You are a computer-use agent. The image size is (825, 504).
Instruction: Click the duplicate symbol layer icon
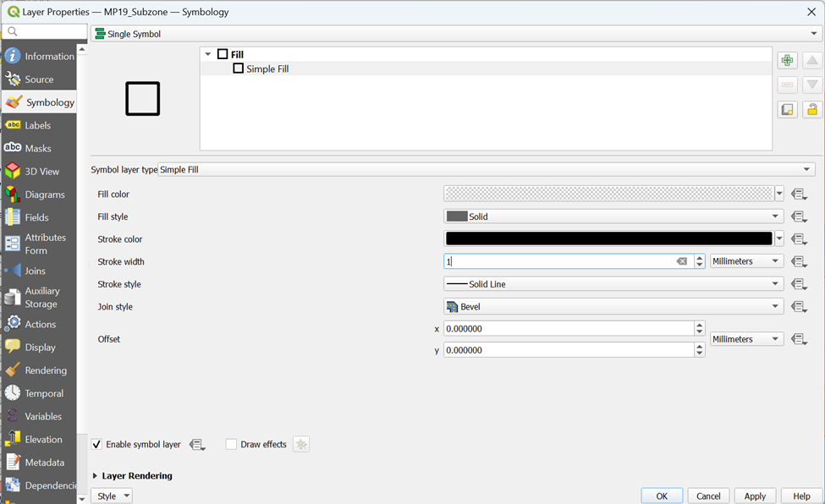pyautogui.click(x=787, y=110)
